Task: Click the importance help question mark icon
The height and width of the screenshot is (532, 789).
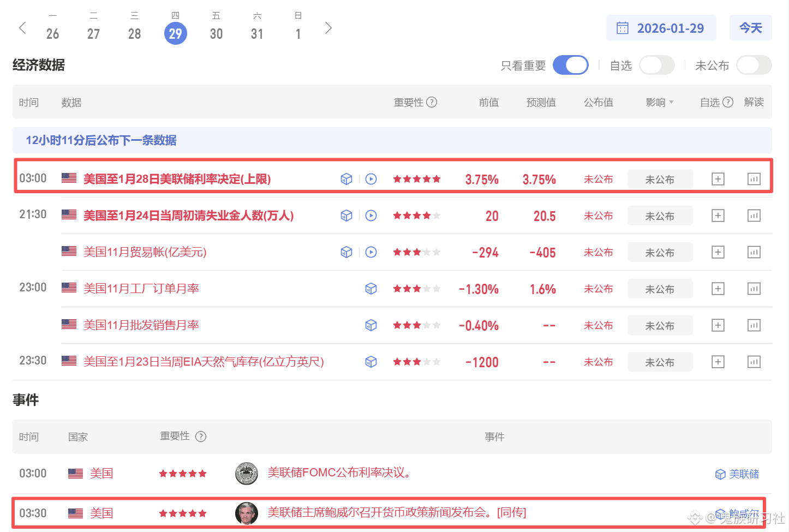Action: pyautogui.click(x=432, y=102)
